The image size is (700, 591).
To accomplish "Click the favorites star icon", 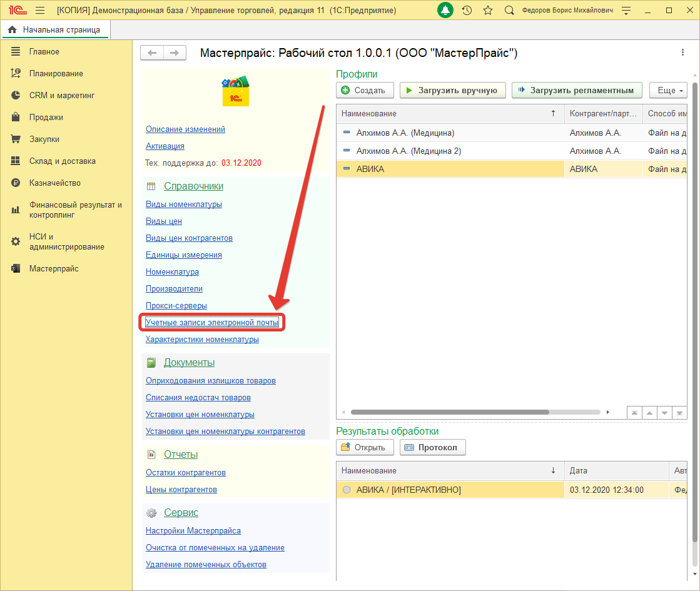I will 488,11.
